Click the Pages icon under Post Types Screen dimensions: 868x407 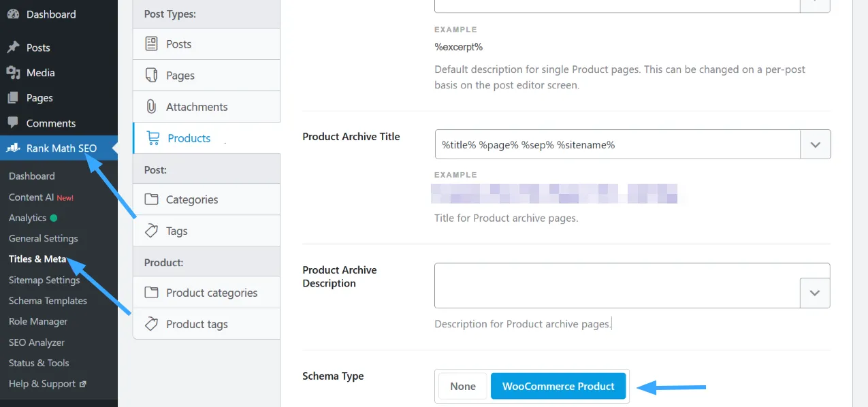click(152, 76)
